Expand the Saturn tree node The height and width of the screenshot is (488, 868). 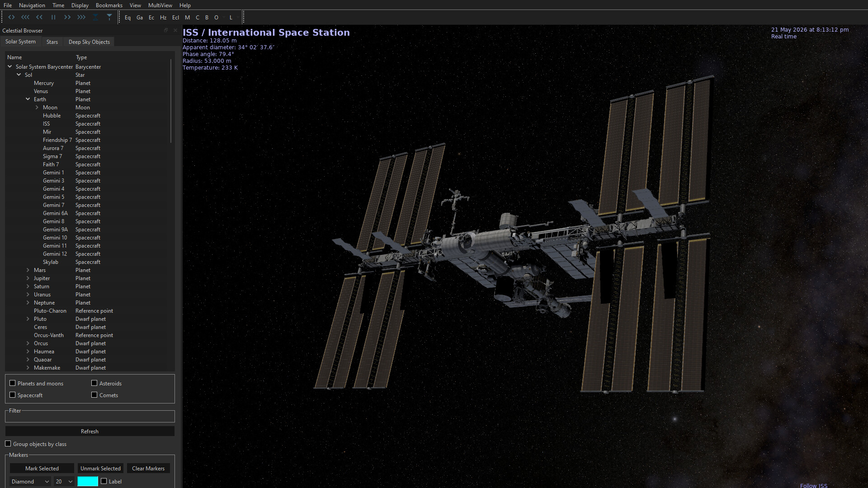pyautogui.click(x=28, y=286)
